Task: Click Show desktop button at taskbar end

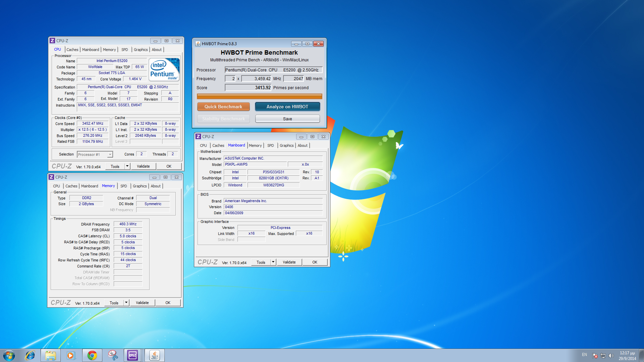Action: click(641, 355)
